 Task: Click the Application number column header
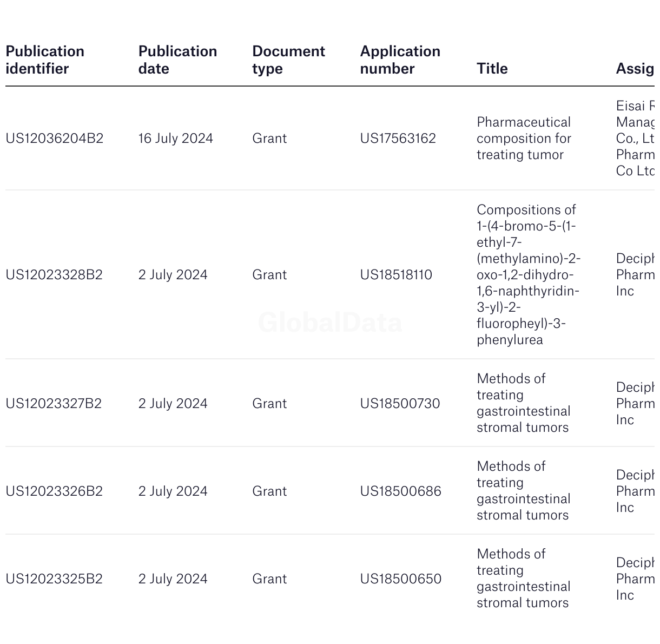point(400,60)
